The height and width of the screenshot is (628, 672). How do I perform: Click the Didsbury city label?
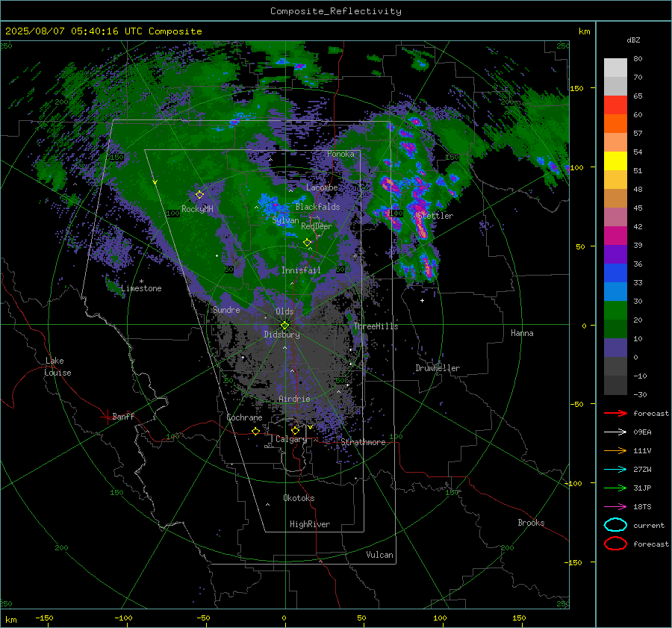[281, 335]
